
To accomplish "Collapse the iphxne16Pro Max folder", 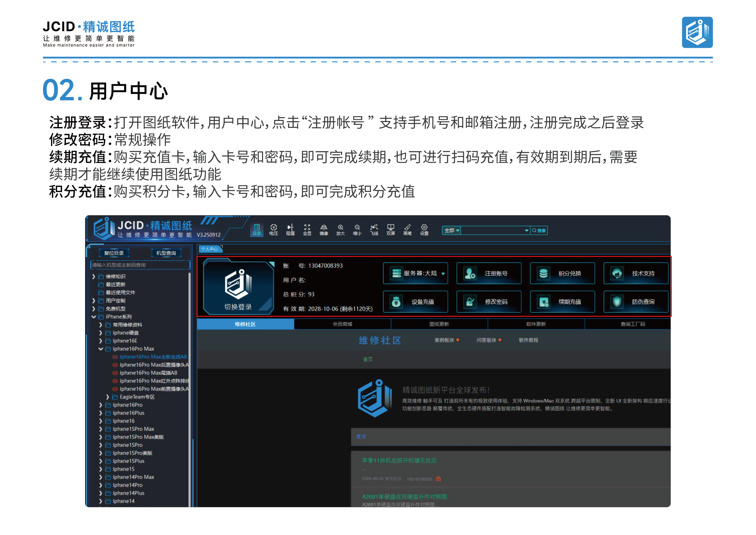I will coord(100,349).
